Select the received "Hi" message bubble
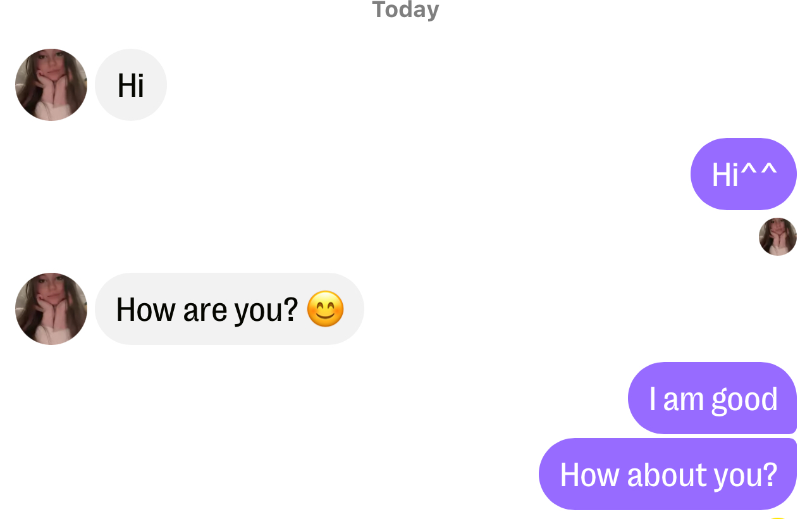 pos(131,85)
